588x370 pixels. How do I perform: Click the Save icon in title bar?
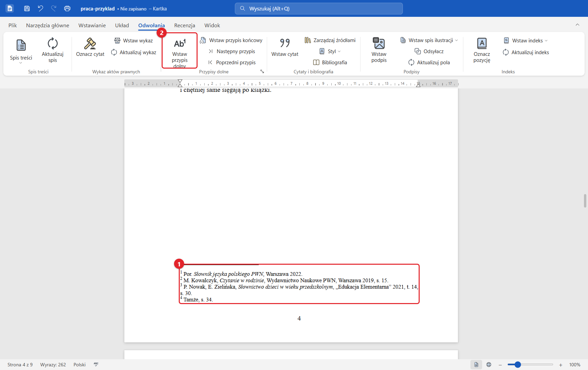click(x=27, y=8)
